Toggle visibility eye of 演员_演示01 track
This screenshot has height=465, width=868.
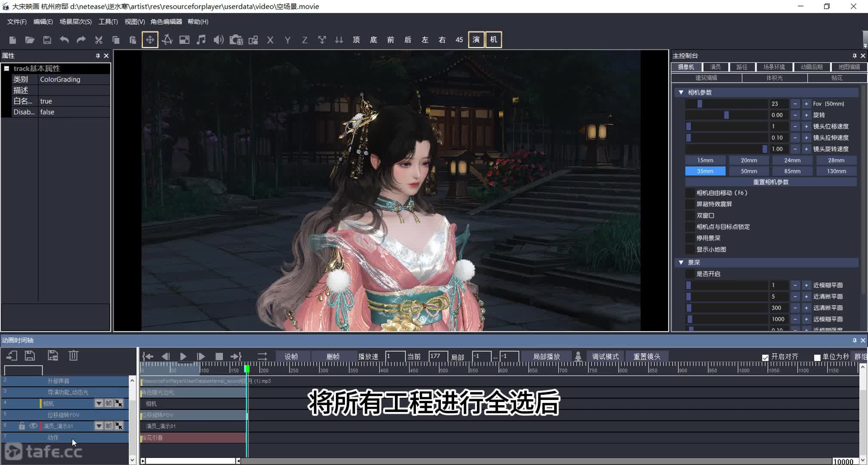pos(33,426)
